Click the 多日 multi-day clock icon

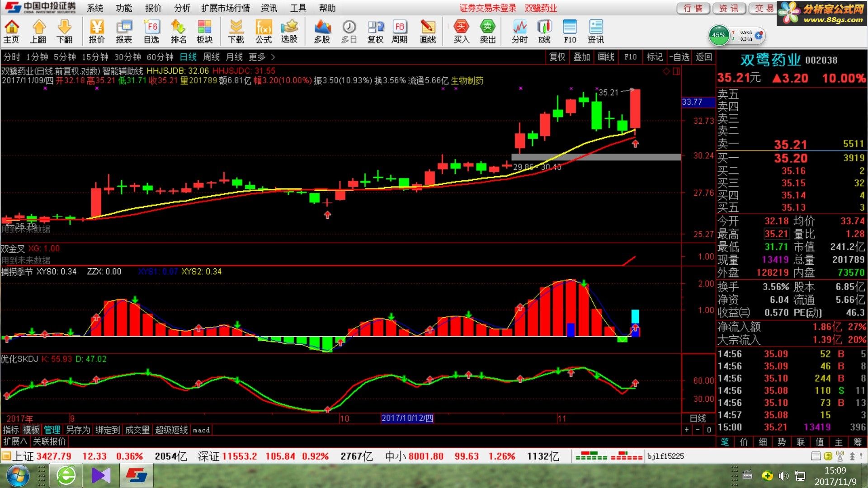pyautogui.click(x=349, y=32)
